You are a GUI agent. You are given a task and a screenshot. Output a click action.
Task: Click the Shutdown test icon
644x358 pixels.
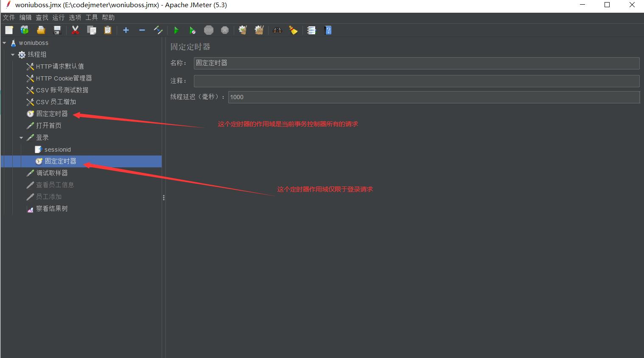coord(225,30)
